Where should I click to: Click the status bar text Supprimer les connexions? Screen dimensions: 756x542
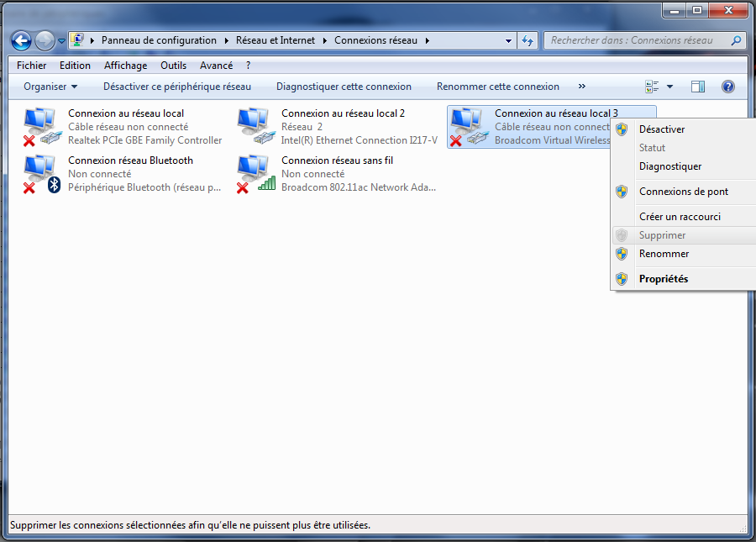click(x=190, y=525)
